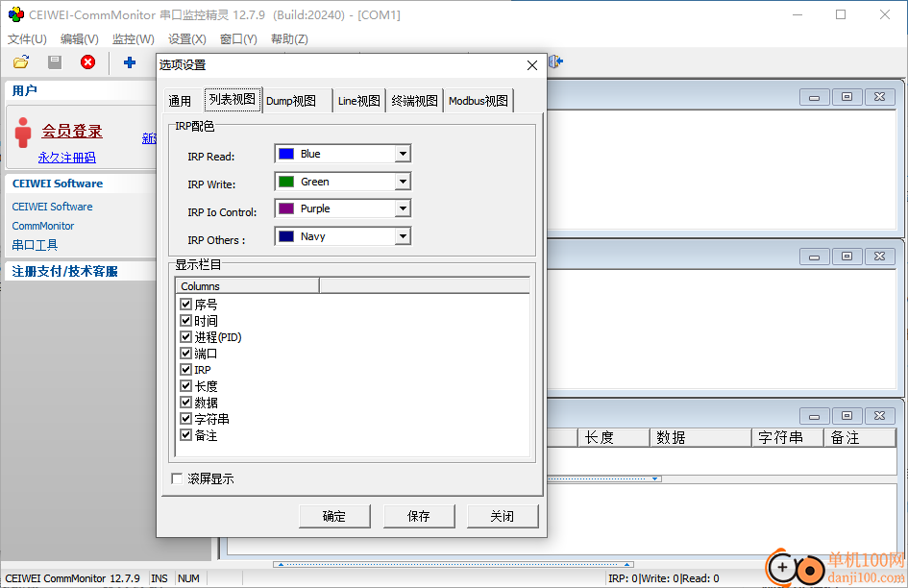Click the red member person icon

click(x=23, y=132)
